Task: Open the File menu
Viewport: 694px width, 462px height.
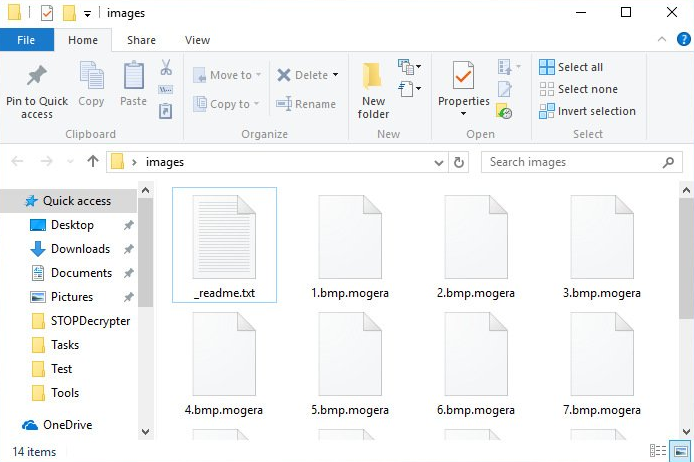Action: coord(26,40)
